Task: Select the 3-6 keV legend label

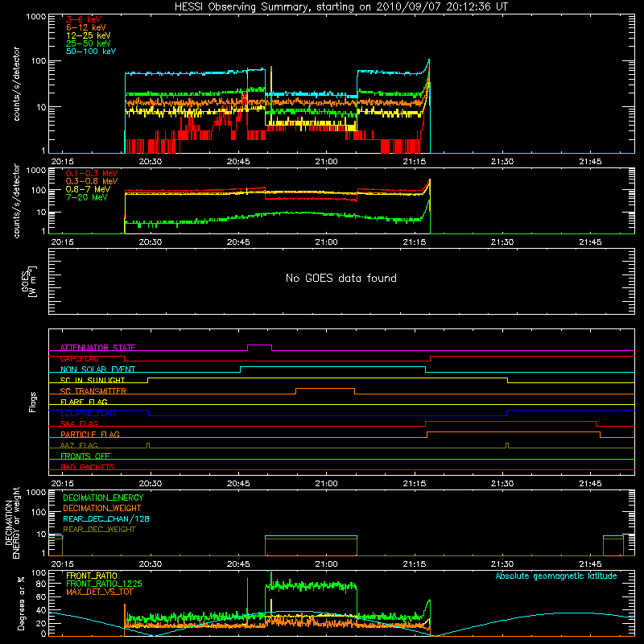Action: [x=84, y=19]
